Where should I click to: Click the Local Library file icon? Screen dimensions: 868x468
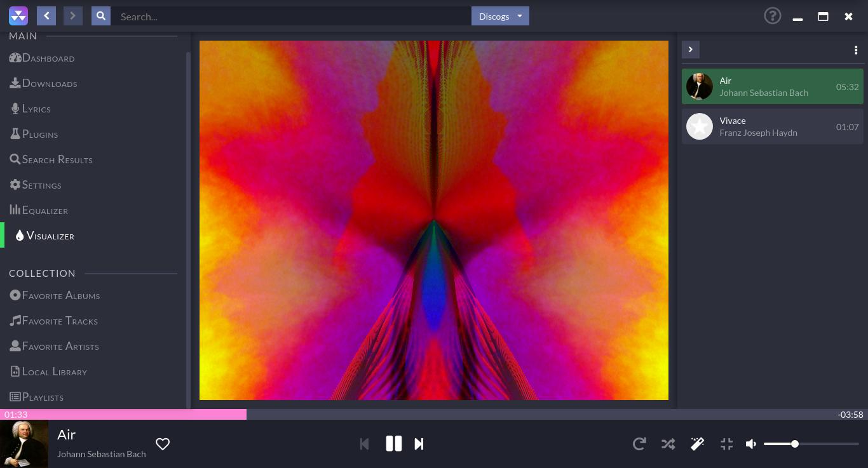(15, 371)
